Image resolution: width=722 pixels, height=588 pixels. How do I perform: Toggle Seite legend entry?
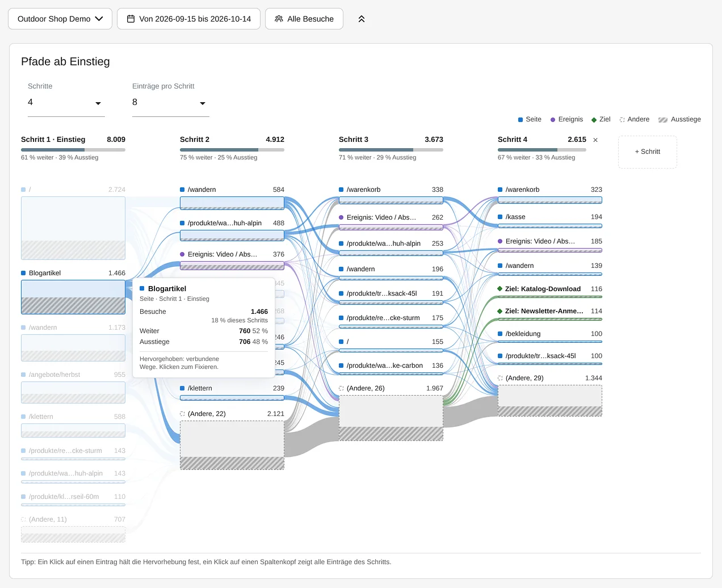[x=530, y=119]
